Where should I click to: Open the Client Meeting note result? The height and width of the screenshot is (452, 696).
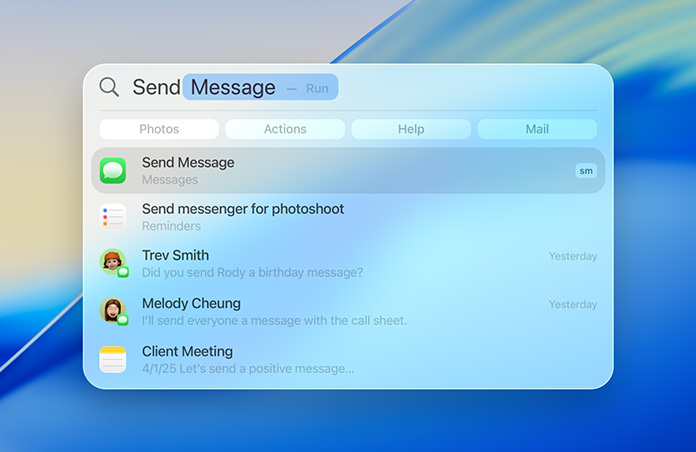click(187, 351)
